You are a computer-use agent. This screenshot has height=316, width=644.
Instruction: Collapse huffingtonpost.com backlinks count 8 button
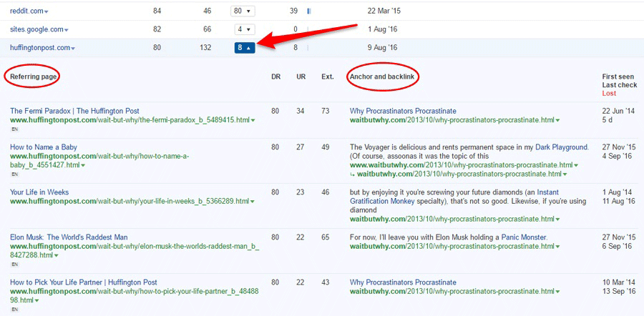pos(245,48)
